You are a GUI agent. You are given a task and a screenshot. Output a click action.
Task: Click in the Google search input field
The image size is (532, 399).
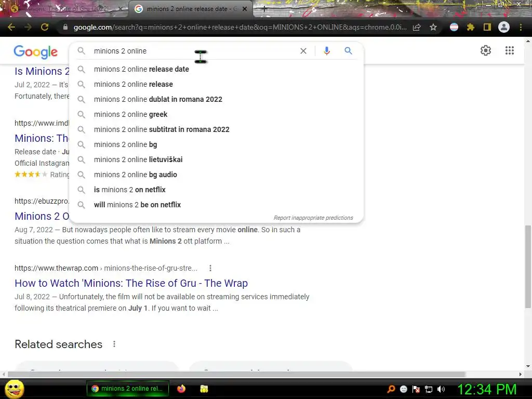click(x=193, y=51)
